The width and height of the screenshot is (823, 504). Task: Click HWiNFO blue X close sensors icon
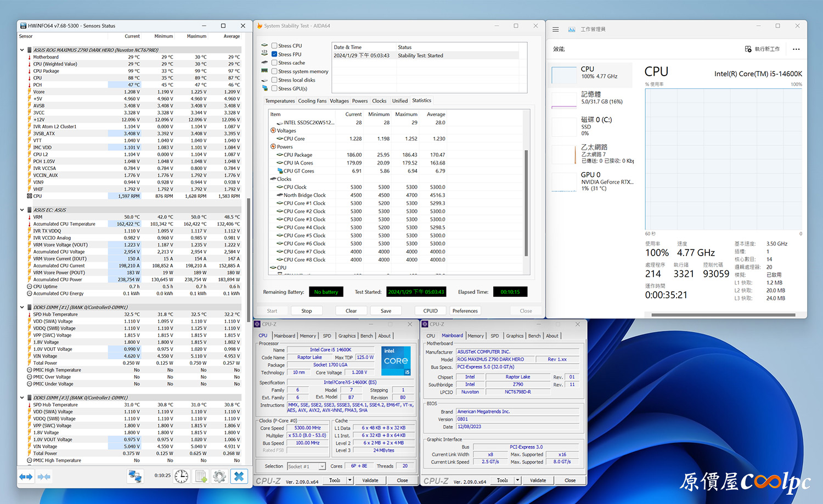(239, 476)
